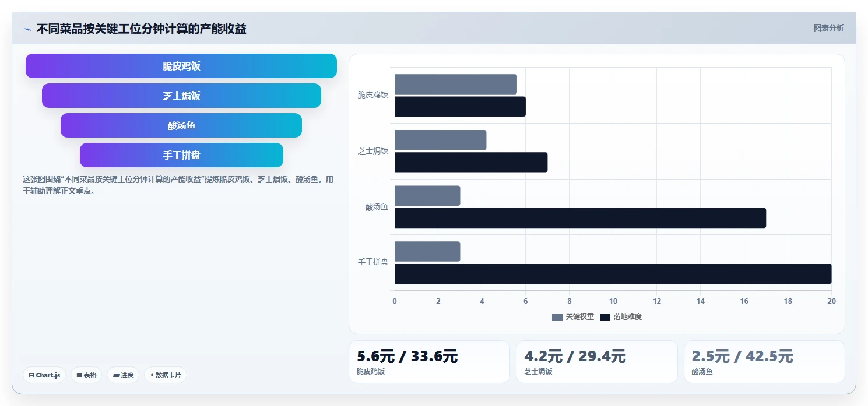Click the 数据卡片 tag chip
Image resolution: width=868 pixels, height=406 pixels.
point(165,375)
